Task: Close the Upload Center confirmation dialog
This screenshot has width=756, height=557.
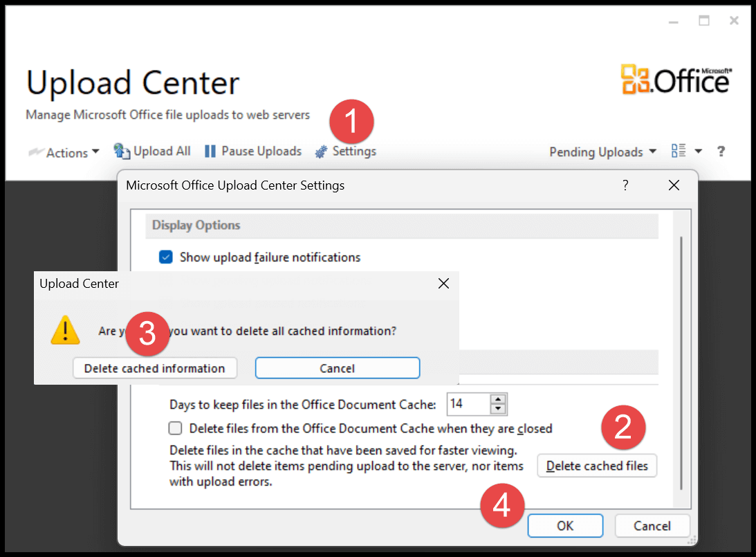Action: [444, 284]
